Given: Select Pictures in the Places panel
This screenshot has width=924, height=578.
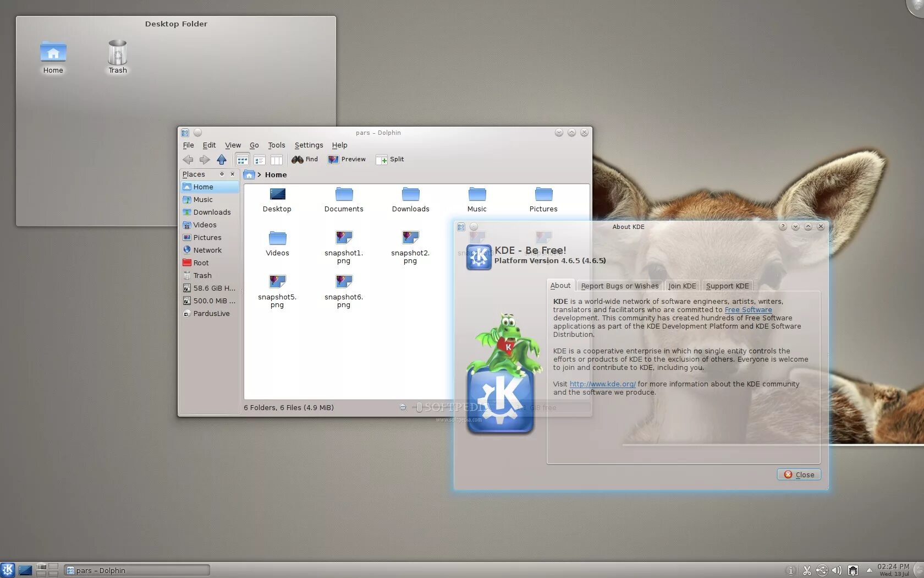Looking at the screenshot, I should pyautogui.click(x=210, y=238).
